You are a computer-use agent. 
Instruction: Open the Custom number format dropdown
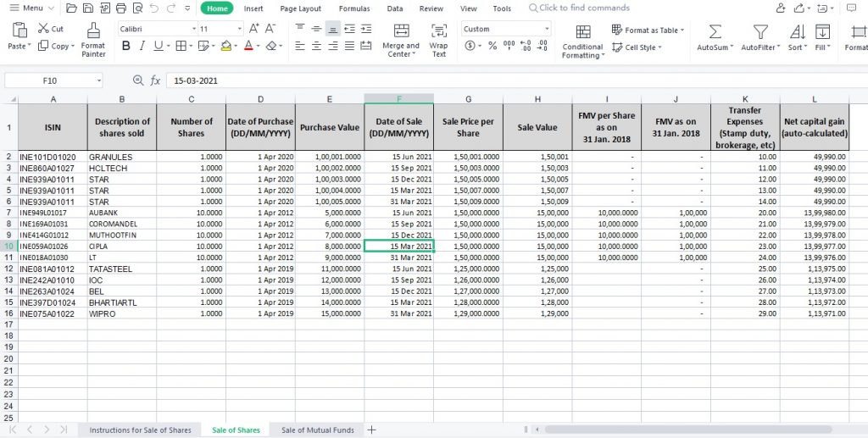point(547,29)
